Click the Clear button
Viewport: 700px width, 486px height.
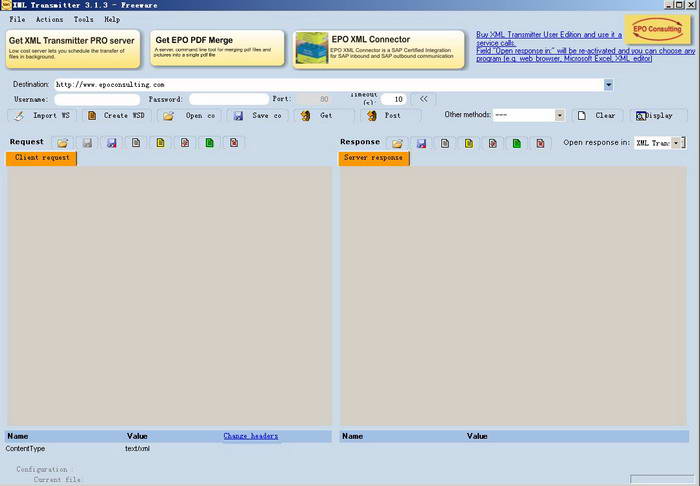pos(597,116)
